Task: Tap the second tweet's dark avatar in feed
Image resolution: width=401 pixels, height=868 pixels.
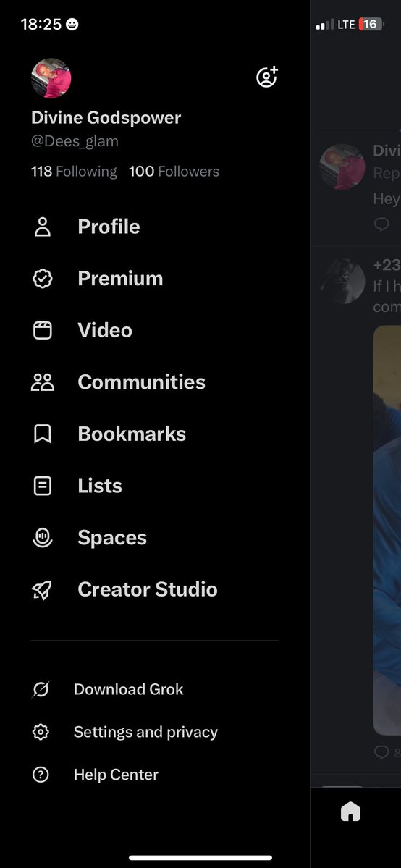Action: (x=342, y=281)
